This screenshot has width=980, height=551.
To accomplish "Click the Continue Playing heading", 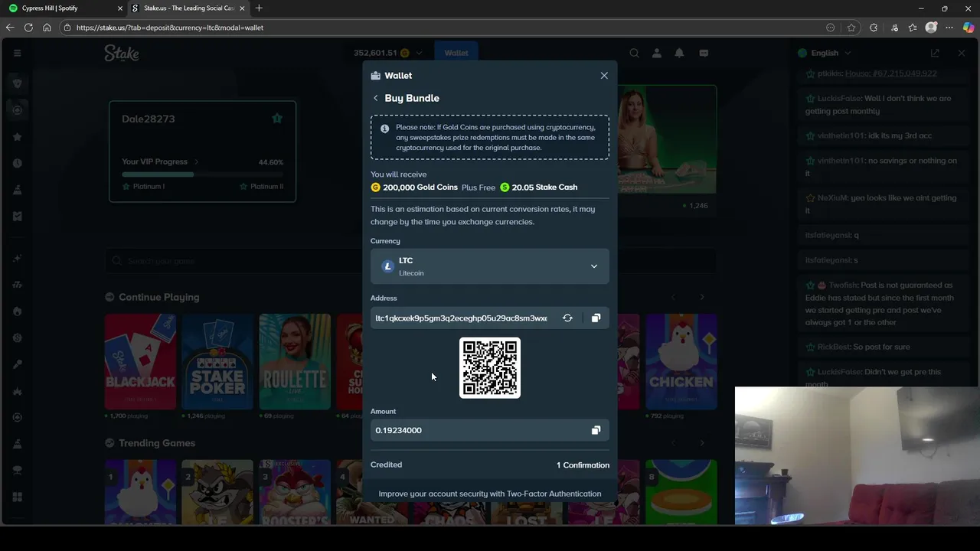I will point(158,297).
